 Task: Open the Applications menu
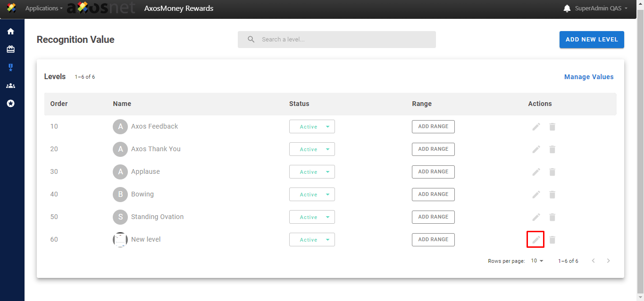(43, 8)
